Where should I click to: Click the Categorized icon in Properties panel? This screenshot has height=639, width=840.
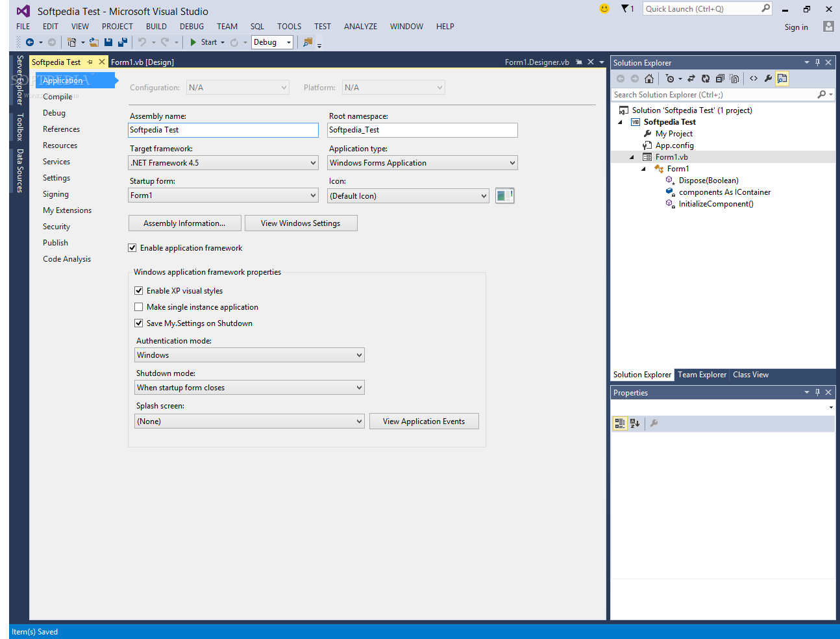(x=620, y=423)
